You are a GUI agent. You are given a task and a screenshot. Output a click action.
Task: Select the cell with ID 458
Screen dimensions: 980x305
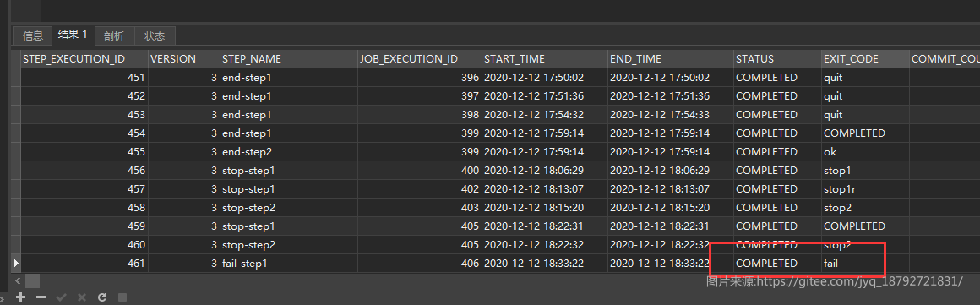pos(84,208)
